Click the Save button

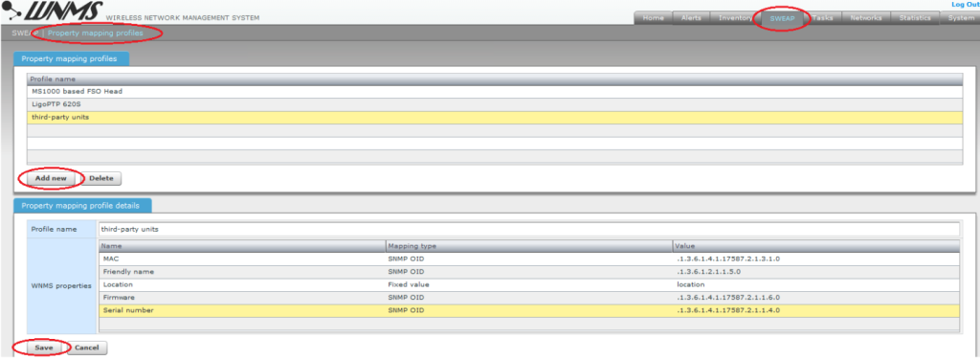[x=43, y=348]
